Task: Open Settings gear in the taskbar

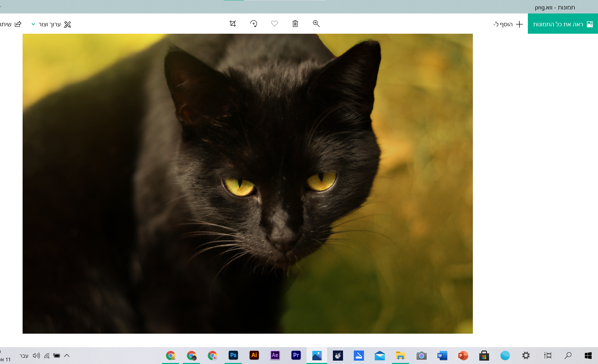Action: (x=526, y=355)
